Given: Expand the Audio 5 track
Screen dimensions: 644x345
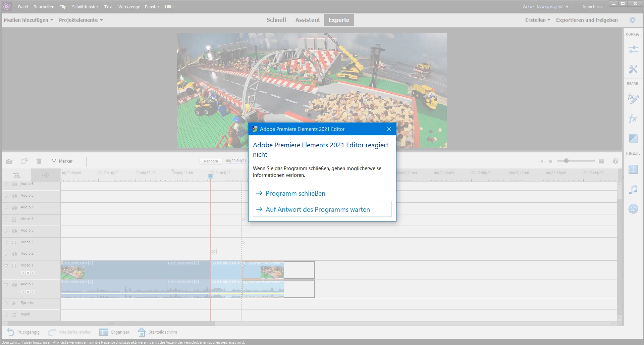Looking at the screenshot, I should (6, 196).
